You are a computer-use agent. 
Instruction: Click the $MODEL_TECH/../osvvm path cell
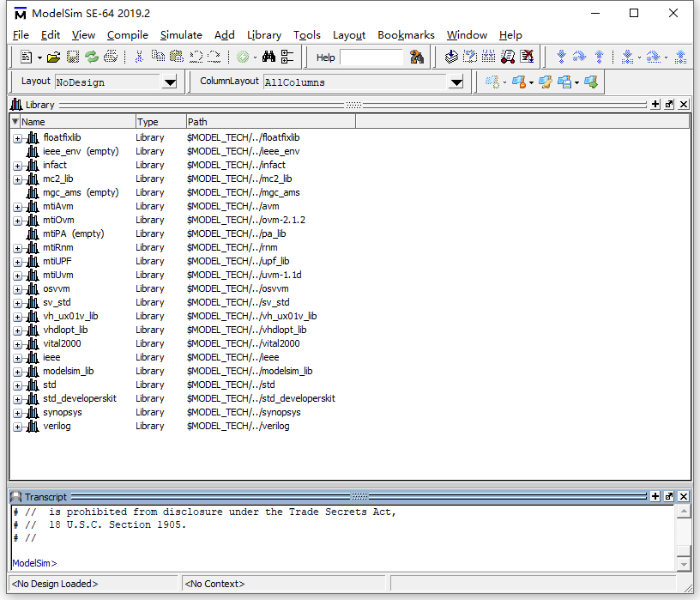238,288
